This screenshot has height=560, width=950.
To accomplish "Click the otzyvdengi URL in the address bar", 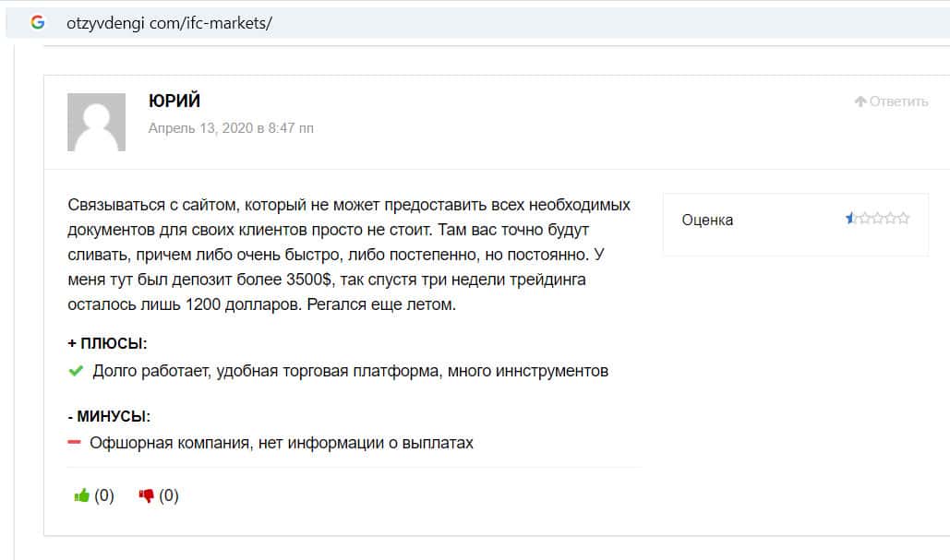I will (x=169, y=23).
